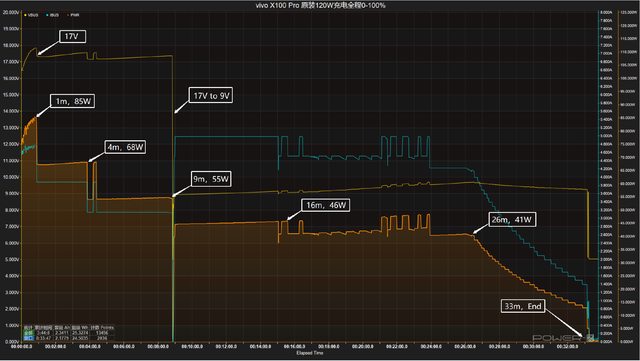The width and height of the screenshot is (640, 361).
Task: Click the 00:10:00.0 time axis tick
Action: pyautogui.click(x=192, y=346)
